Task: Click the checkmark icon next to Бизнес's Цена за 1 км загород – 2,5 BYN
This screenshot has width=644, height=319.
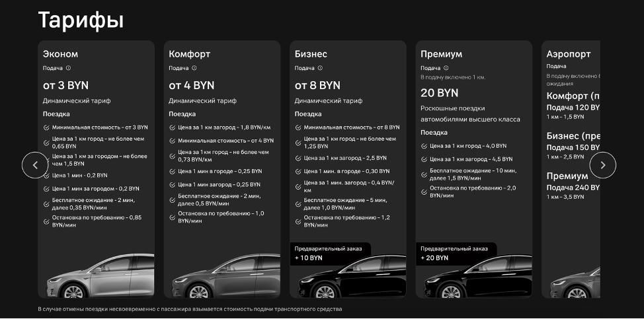Action: tap(298, 159)
